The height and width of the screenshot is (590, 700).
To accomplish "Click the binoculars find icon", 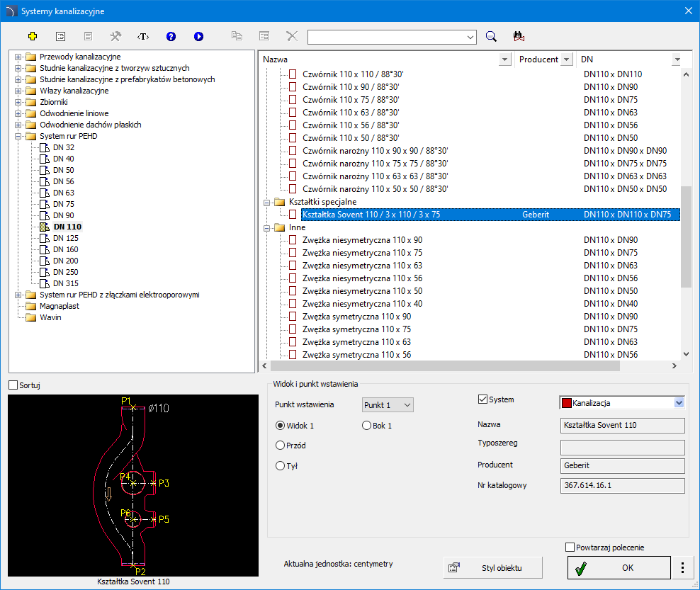I will pyautogui.click(x=518, y=36).
